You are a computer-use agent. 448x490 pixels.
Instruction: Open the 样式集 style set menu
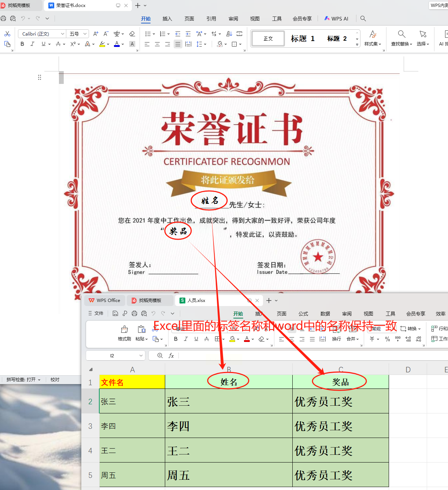[x=373, y=38]
